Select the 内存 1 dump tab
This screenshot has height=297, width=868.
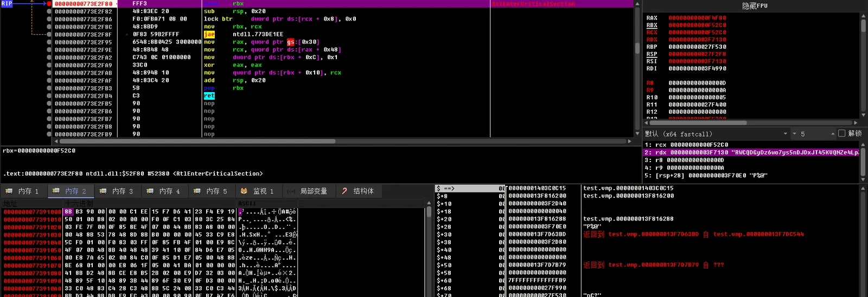tap(23, 191)
